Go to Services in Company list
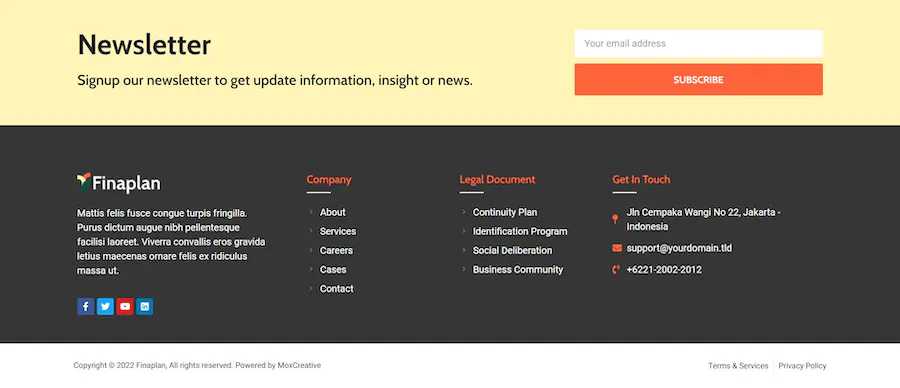900x388 pixels. tap(338, 231)
